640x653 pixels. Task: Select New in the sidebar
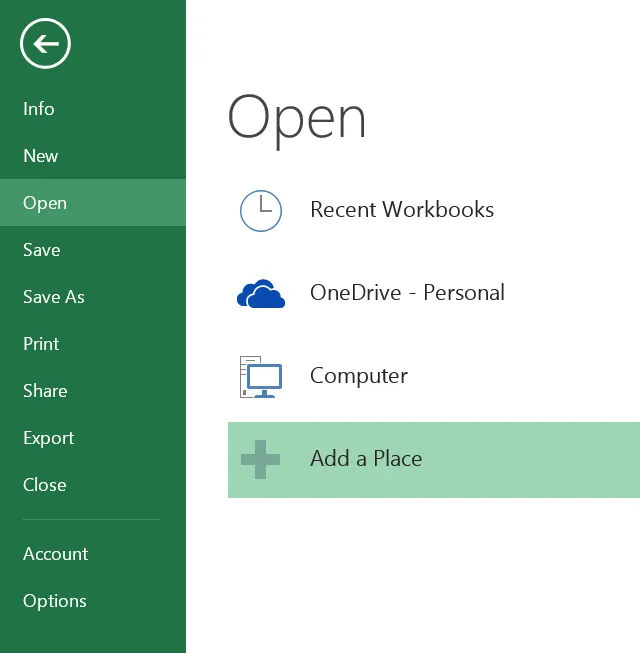click(41, 156)
